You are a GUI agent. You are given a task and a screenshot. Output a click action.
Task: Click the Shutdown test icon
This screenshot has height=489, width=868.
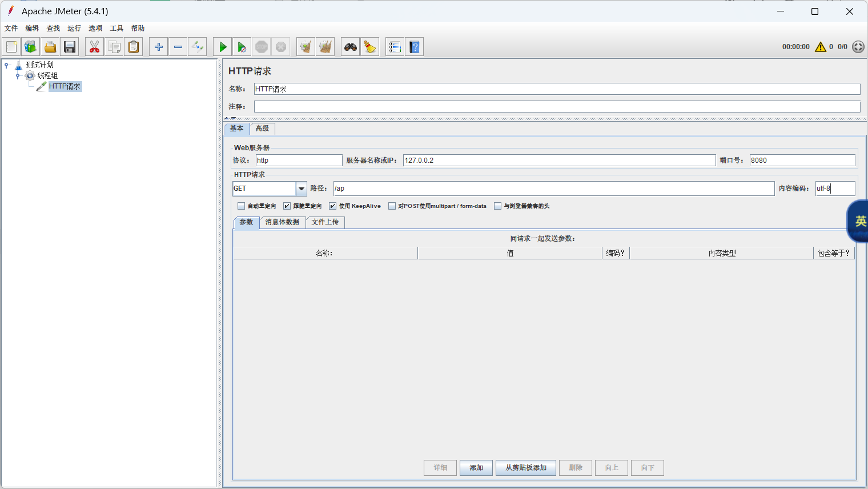[x=281, y=47]
